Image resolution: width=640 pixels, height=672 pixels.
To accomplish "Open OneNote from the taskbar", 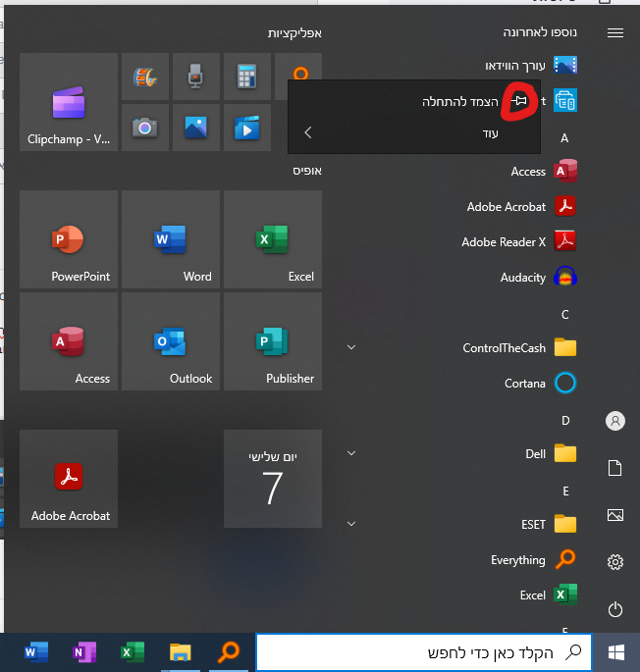I will 84,652.
